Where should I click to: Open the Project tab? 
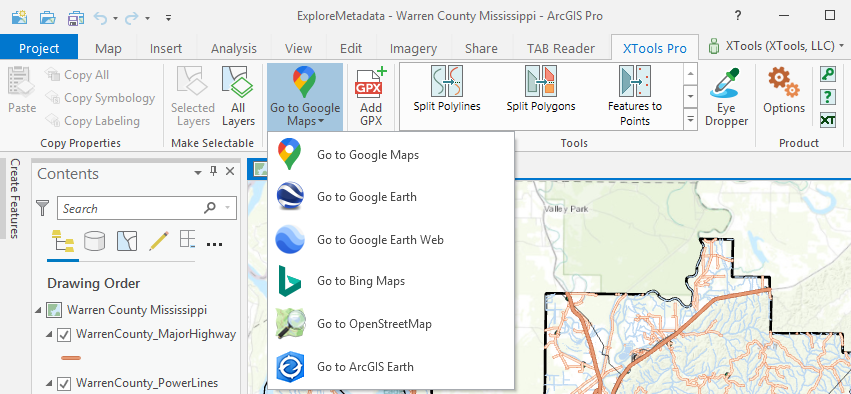click(39, 48)
